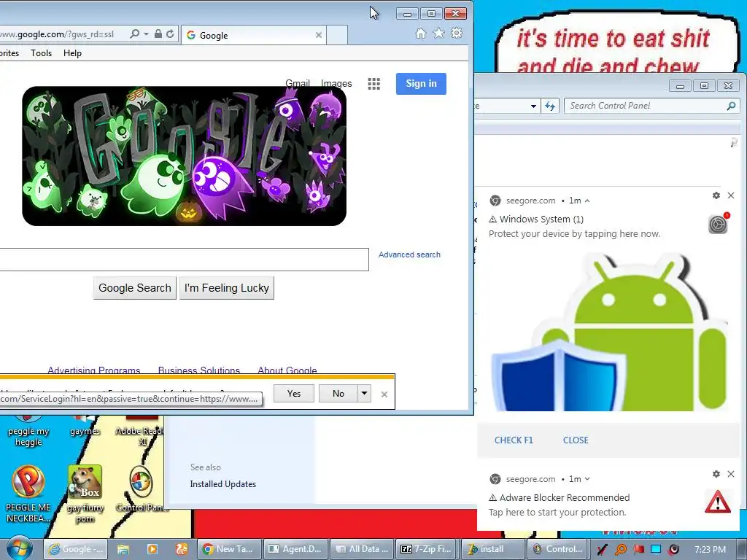Open the IE address bar search dropdown arrow
This screenshot has width=747, height=560.
(146, 34)
